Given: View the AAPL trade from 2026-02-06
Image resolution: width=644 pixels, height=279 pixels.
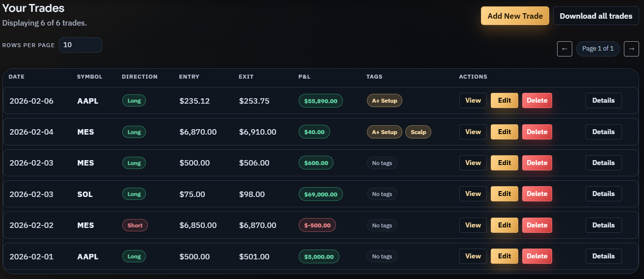Looking at the screenshot, I should click(473, 100).
